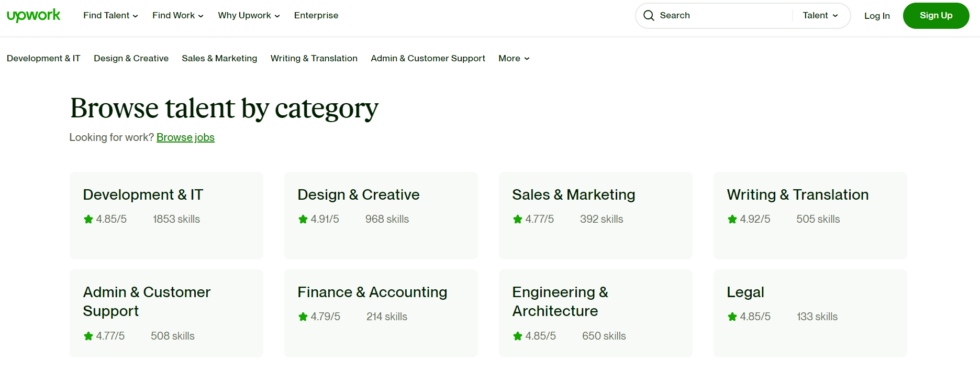Click the star icon beside Design & Creative rating
The image size is (980, 381).
tap(303, 219)
